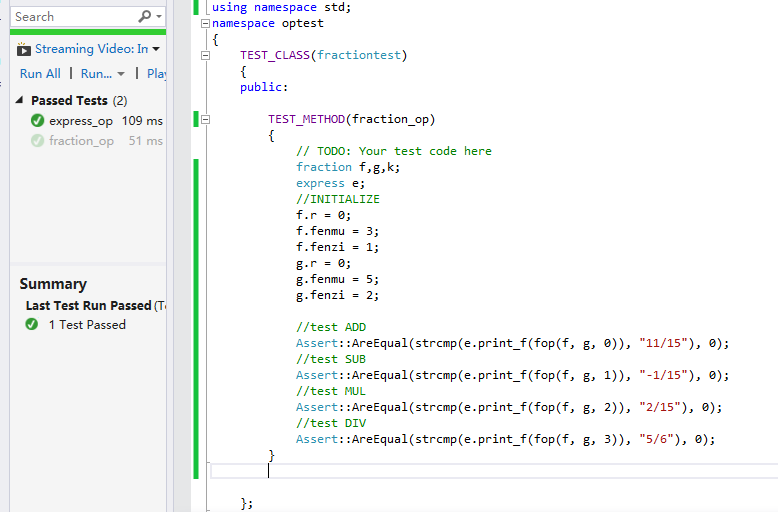Screen dimensions: 778x512
Task: Click the 'f.r = 0;' line
Action: tap(324, 215)
